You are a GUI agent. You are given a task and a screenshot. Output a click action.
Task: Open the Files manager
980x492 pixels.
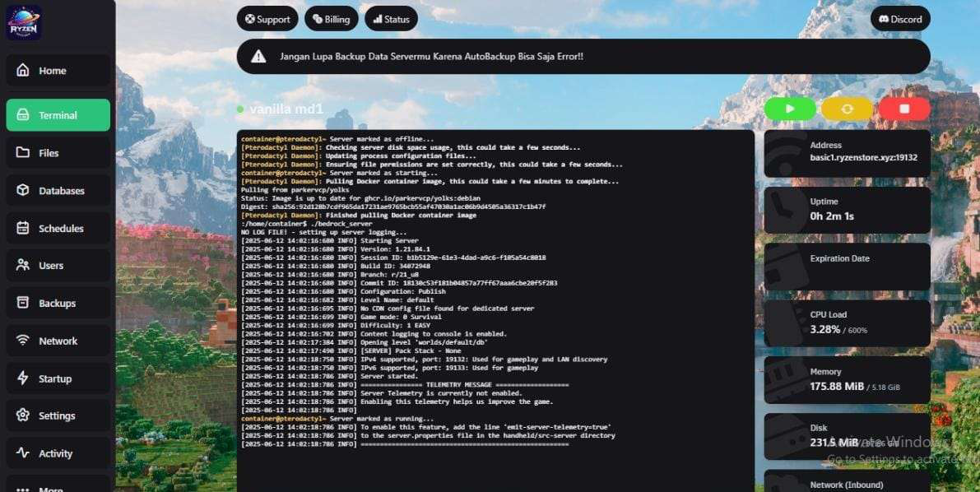(58, 152)
